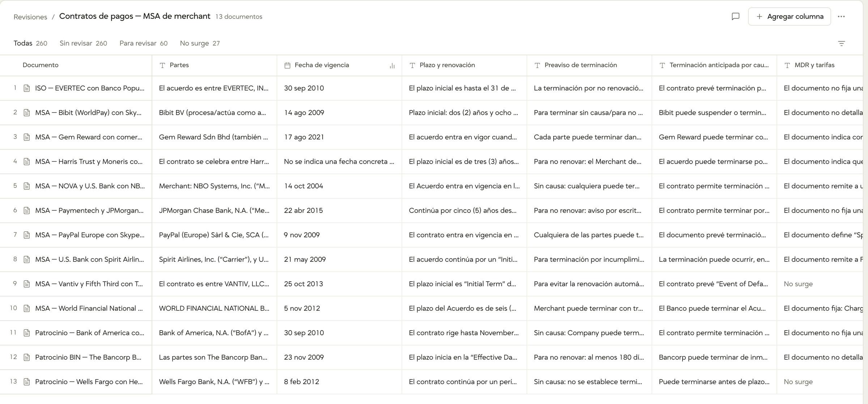The height and width of the screenshot is (404, 868).
Task: Click document icon for MSA — PayPal Europe row
Action: (x=26, y=235)
